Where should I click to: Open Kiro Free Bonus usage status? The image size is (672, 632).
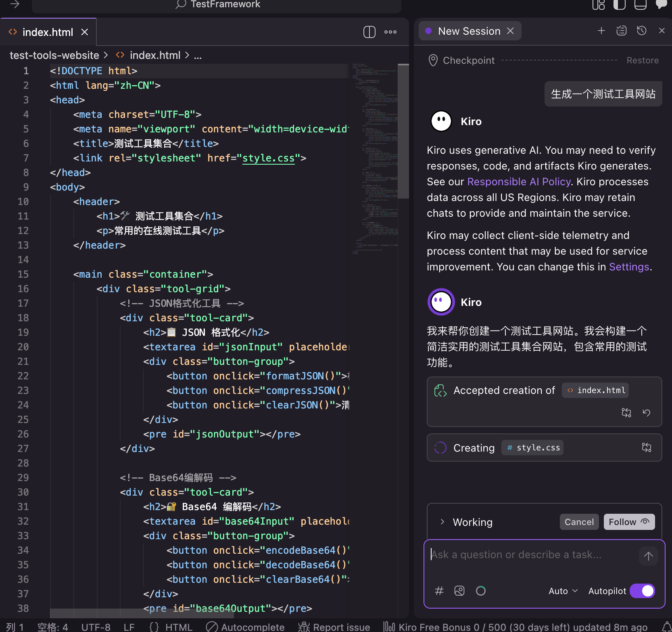[x=515, y=627]
